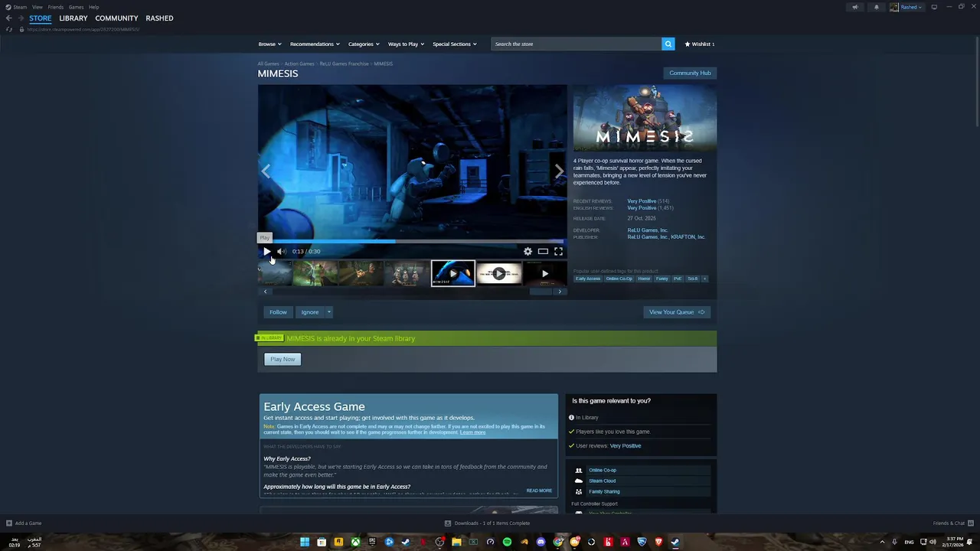
Task: Open recent reviews Very Positive (514)
Action: pos(648,201)
